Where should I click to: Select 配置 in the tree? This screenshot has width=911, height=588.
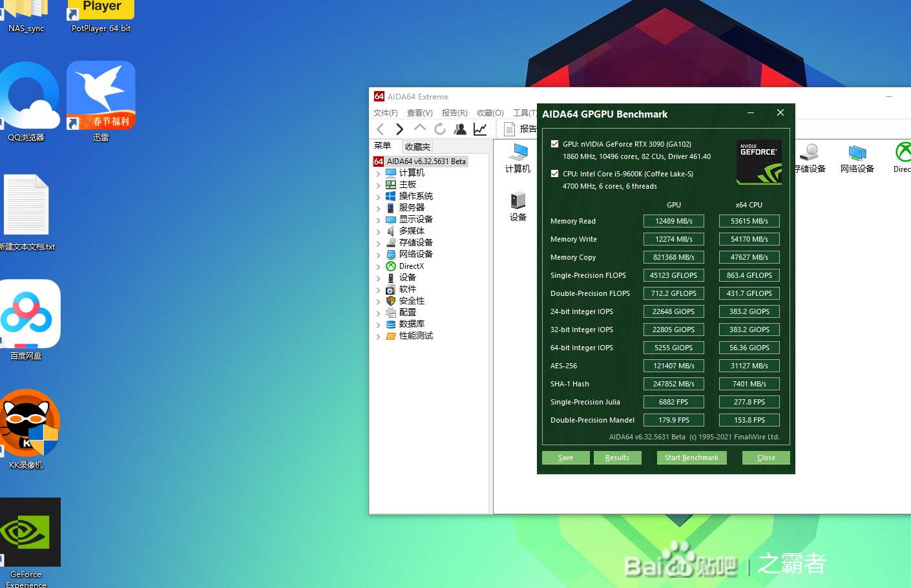407,313
